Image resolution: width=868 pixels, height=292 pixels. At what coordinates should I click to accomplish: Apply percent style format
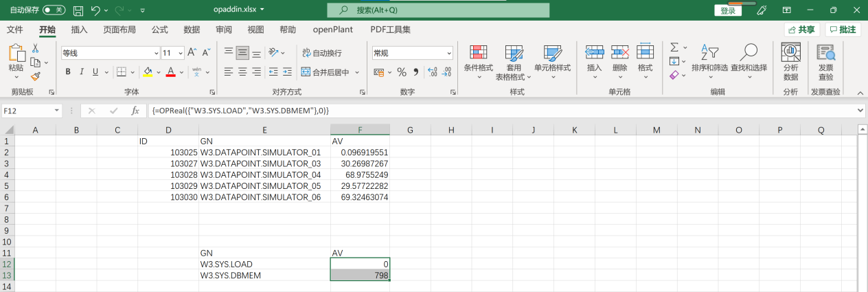pos(402,72)
